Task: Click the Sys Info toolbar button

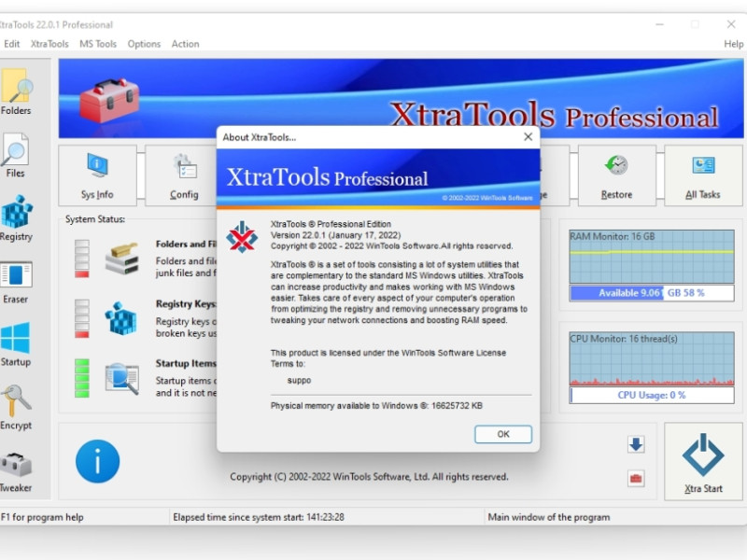Action: [x=98, y=175]
